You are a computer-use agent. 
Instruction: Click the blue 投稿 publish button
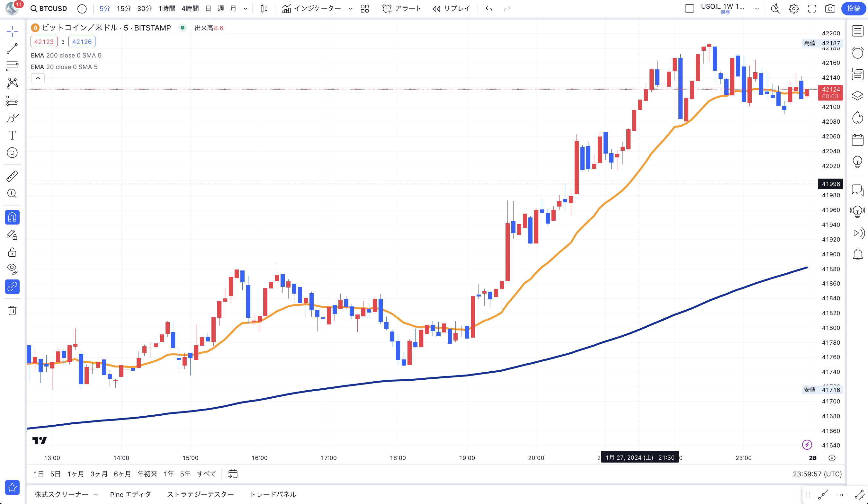pyautogui.click(x=853, y=9)
